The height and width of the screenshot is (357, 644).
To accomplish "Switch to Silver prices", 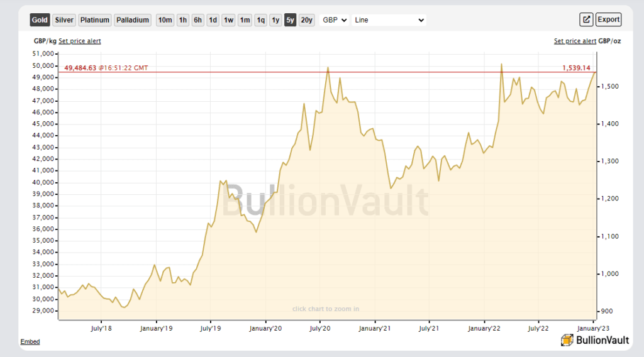I will 64,19.
